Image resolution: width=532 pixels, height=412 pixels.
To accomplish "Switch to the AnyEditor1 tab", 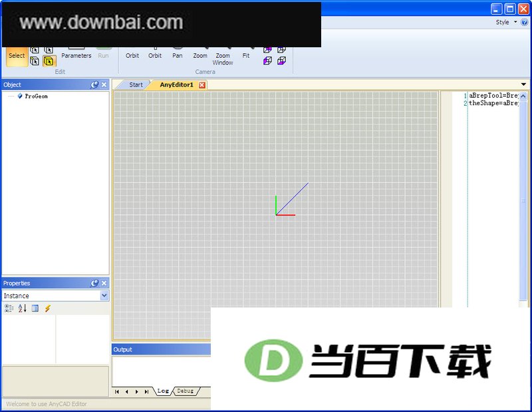I will point(176,85).
